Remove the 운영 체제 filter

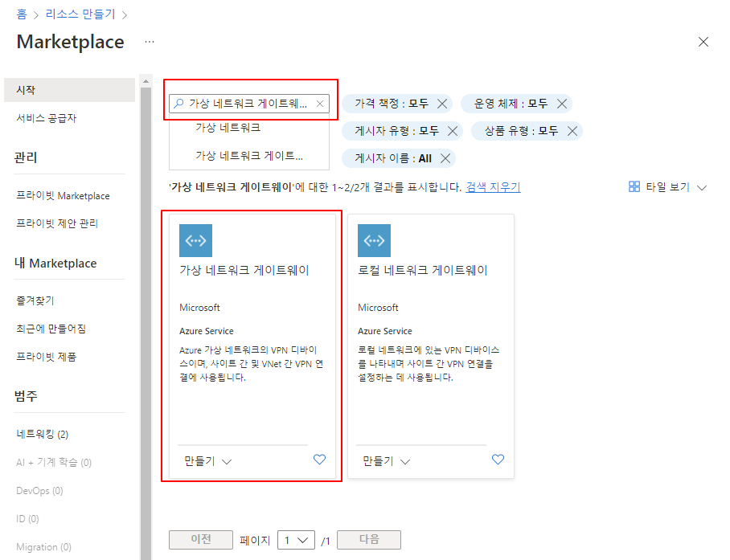(x=562, y=104)
